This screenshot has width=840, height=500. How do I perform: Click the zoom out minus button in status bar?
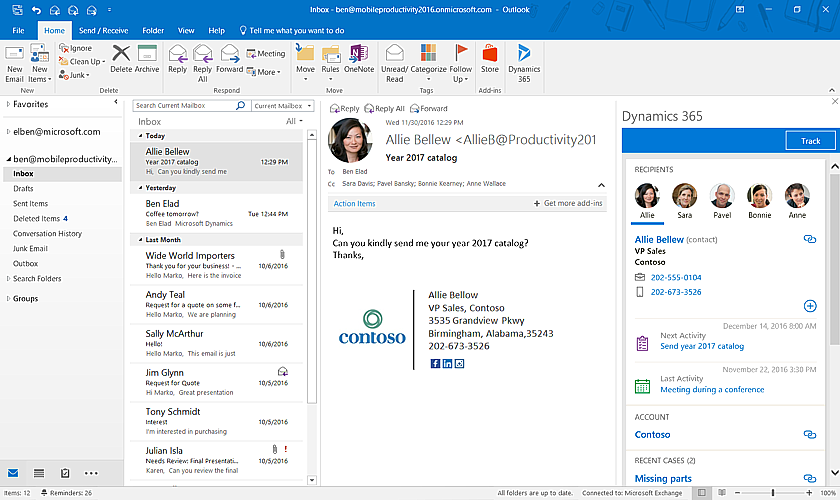pos(737,492)
